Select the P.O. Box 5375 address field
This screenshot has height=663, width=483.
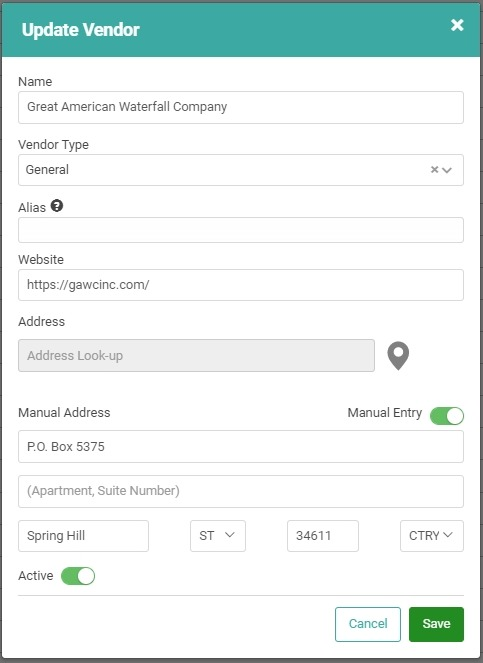(x=241, y=447)
